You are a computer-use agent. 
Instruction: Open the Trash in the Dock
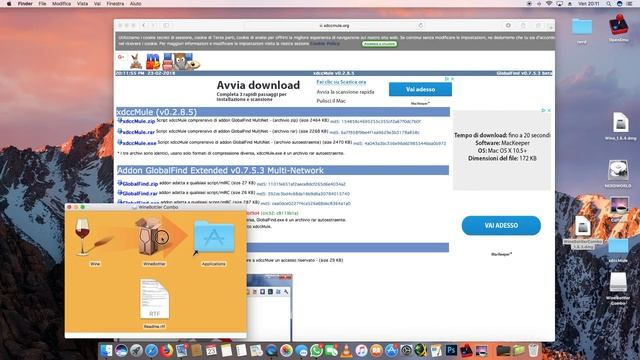pos(533,351)
